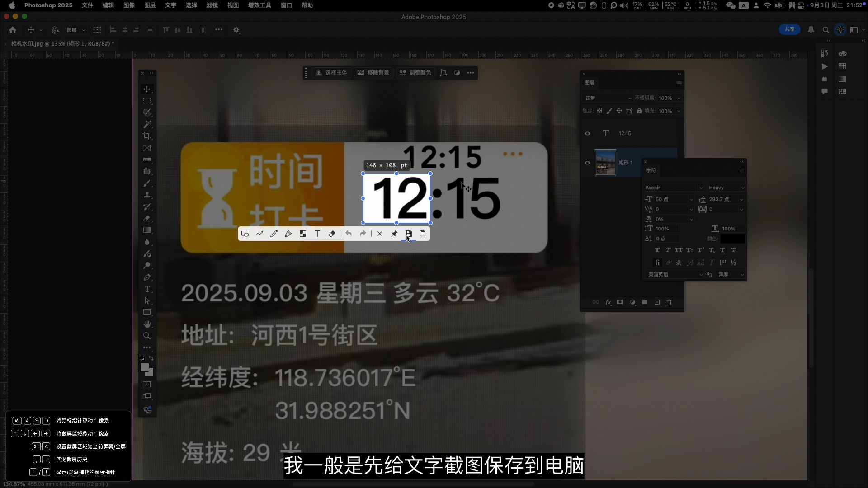Toggle visibility of 矩形 1 layer

(x=587, y=163)
